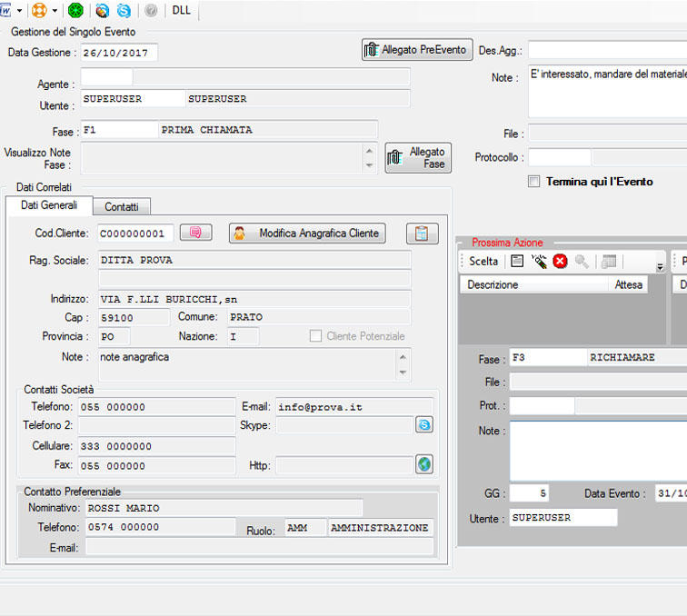This screenshot has height=616, width=687.
Task: Expand the arrow beside the lifebuoy icon
Action: point(55,11)
